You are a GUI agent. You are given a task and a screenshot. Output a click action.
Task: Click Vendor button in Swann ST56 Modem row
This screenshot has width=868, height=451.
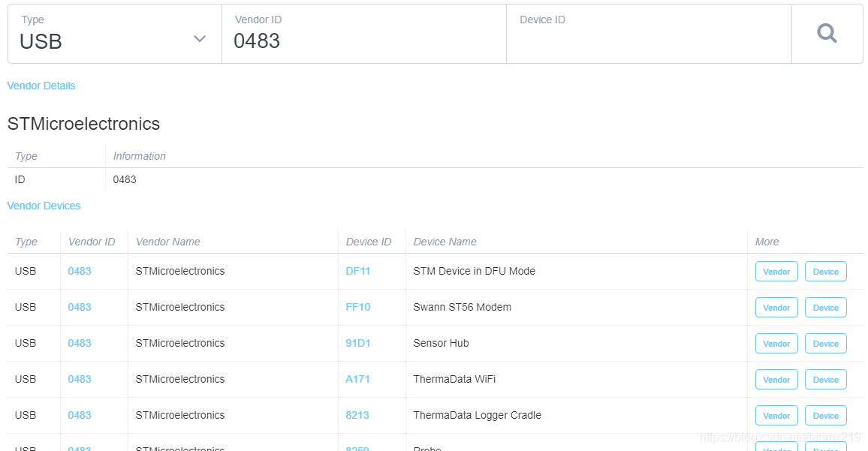(776, 307)
